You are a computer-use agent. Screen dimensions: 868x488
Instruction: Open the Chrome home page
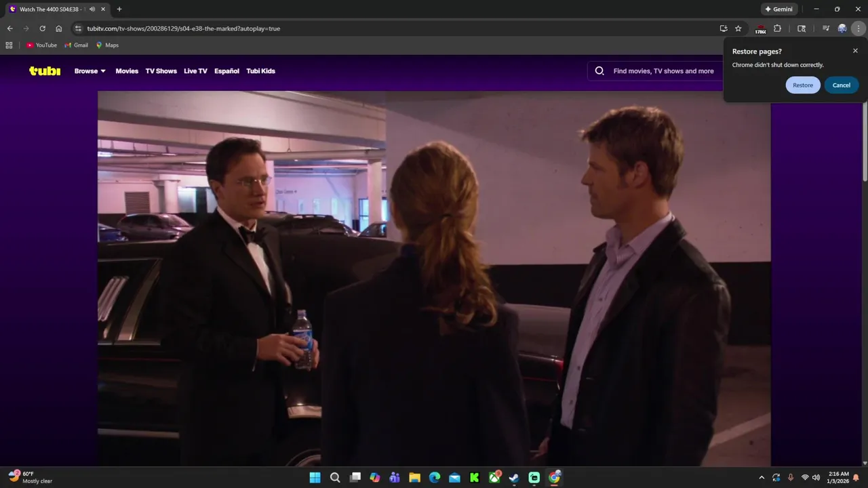click(59, 28)
